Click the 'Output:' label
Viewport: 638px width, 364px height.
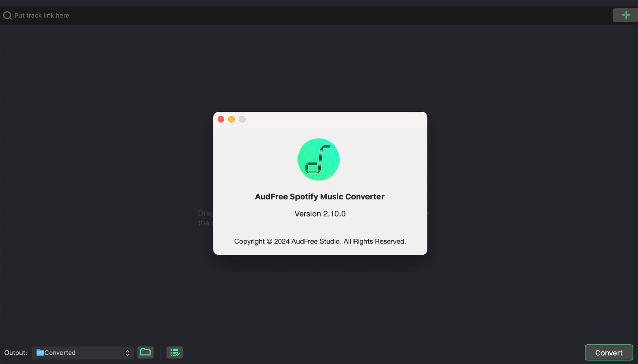point(16,353)
